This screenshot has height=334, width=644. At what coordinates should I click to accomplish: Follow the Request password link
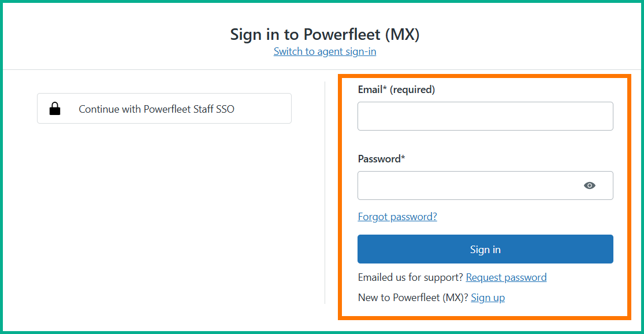coord(506,277)
